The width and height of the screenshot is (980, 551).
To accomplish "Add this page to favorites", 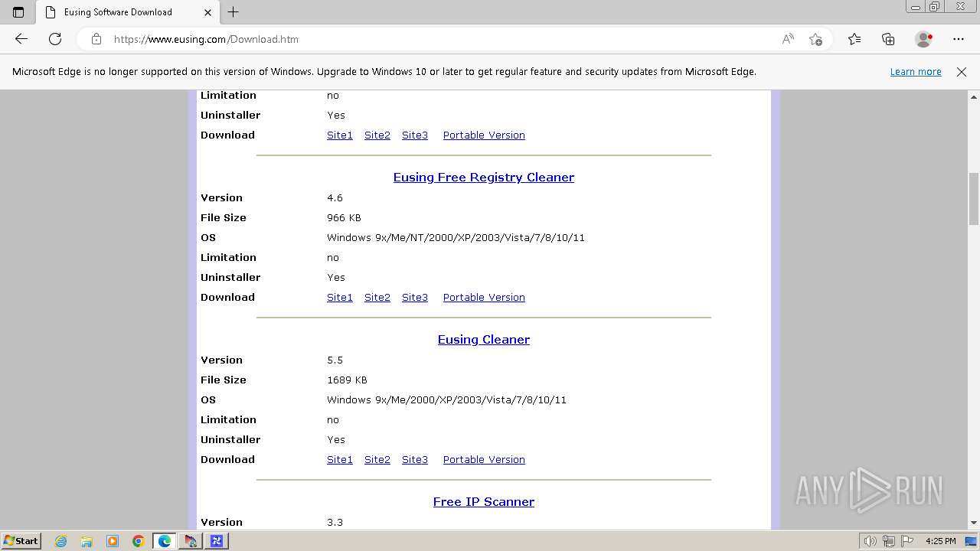I will pos(815,39).
